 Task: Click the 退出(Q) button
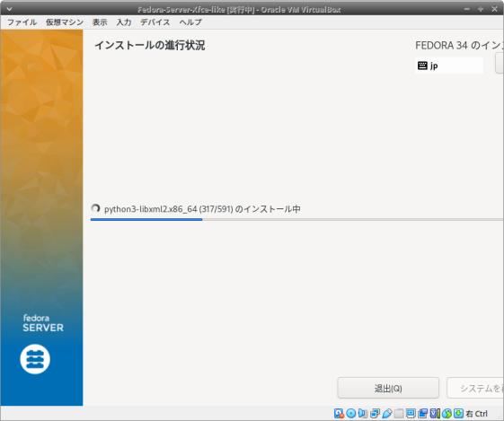(x=388, y=389)
